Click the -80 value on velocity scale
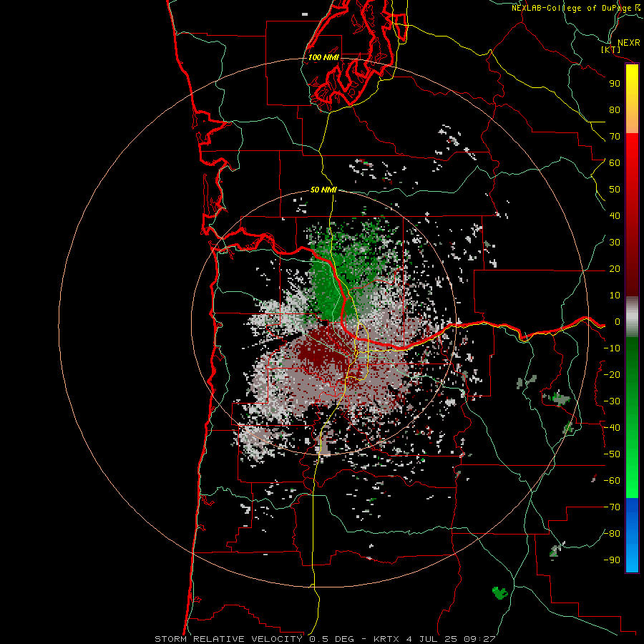The width and height of the screenshot is (644, 644). (x=612, y=534)
